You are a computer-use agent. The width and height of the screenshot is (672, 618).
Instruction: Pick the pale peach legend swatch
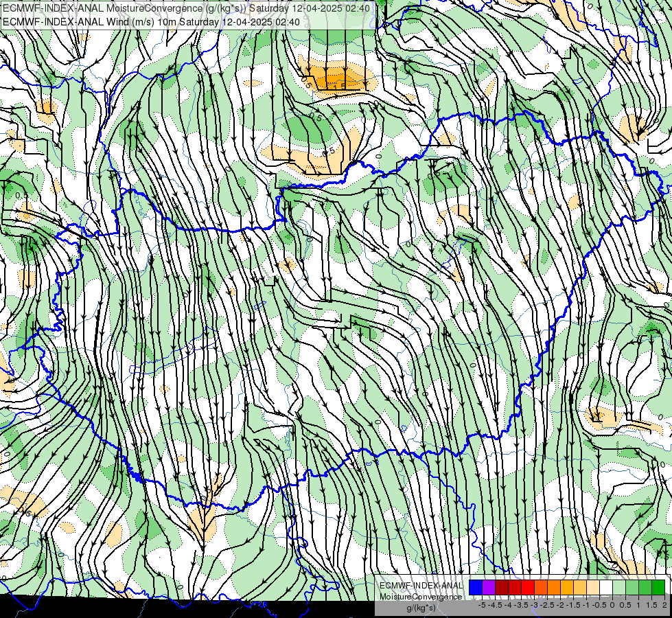(593, 588)
